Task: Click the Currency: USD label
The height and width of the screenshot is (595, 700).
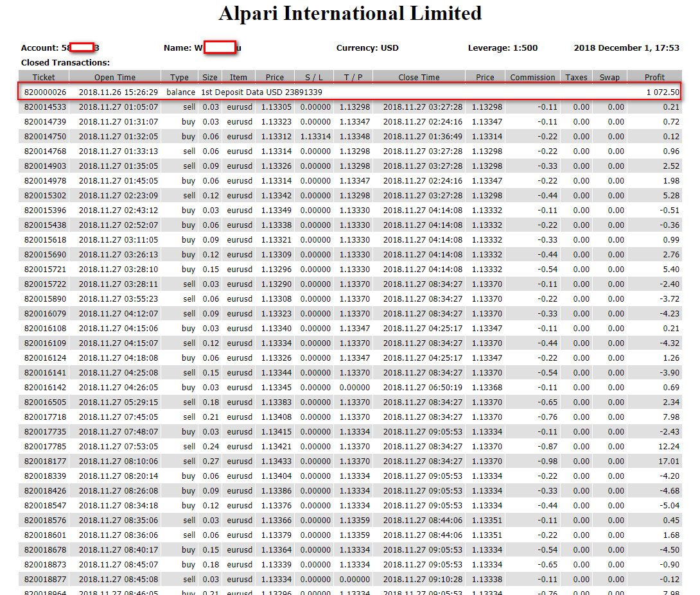Action: pyautogui.click(x=367, y=47)
